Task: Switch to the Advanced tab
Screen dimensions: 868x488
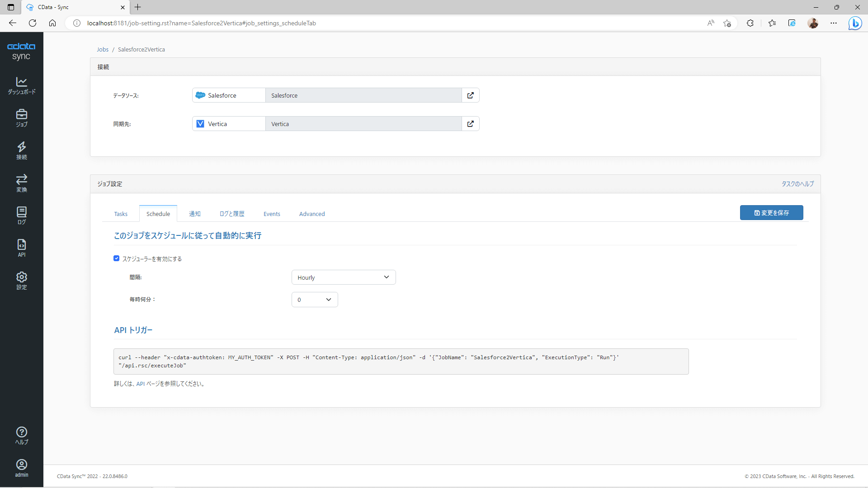Action: [x=311, y=214]
